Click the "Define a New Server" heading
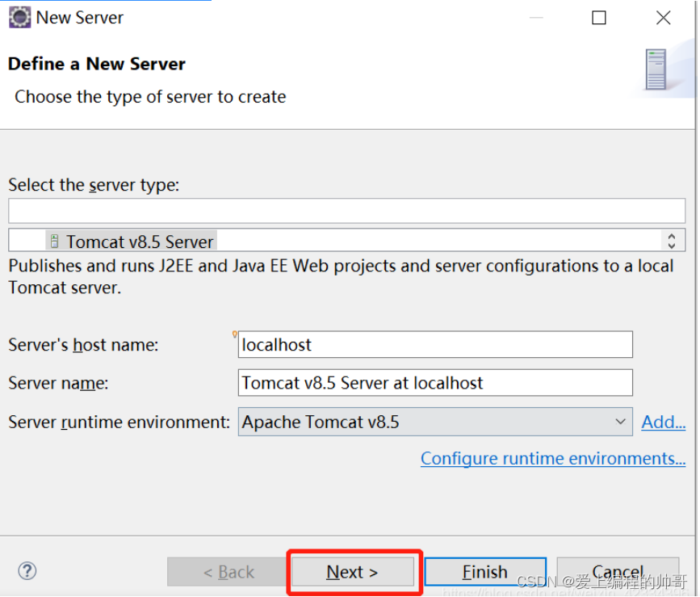 pos(96,64)
